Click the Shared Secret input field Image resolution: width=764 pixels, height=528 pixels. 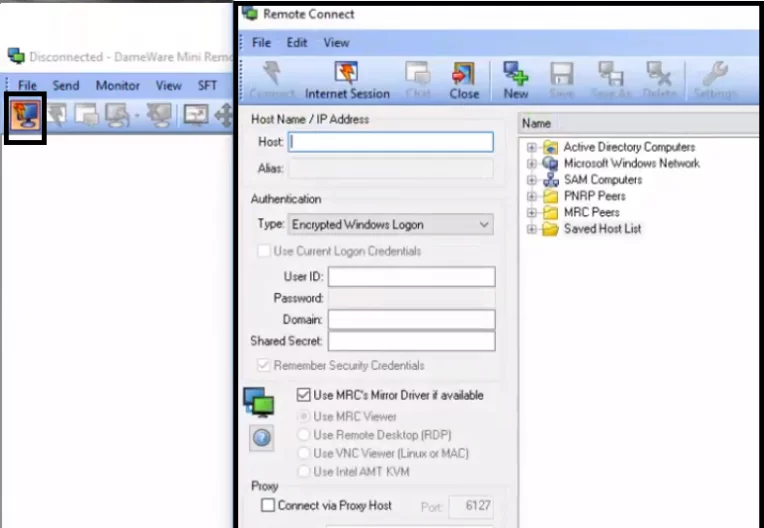pos(411,341)
